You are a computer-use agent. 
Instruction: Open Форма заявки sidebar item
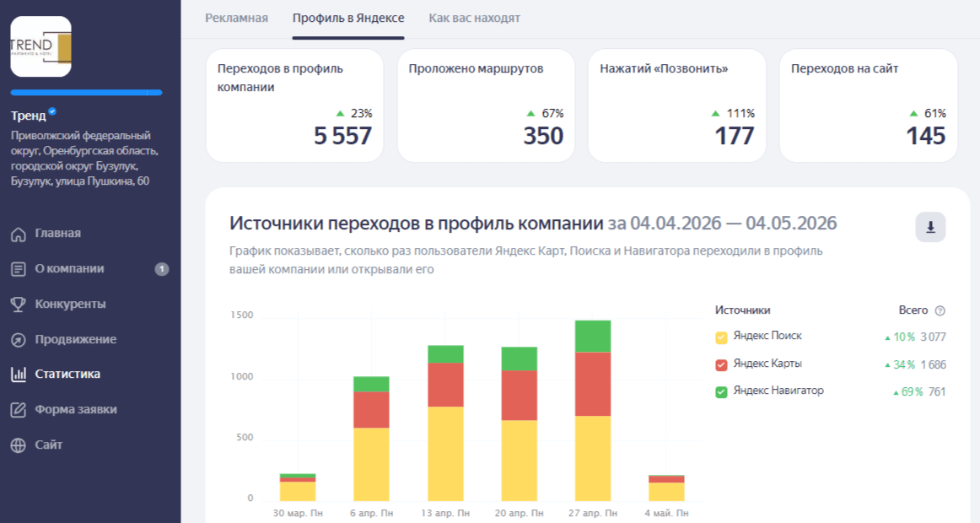[76, 409]
